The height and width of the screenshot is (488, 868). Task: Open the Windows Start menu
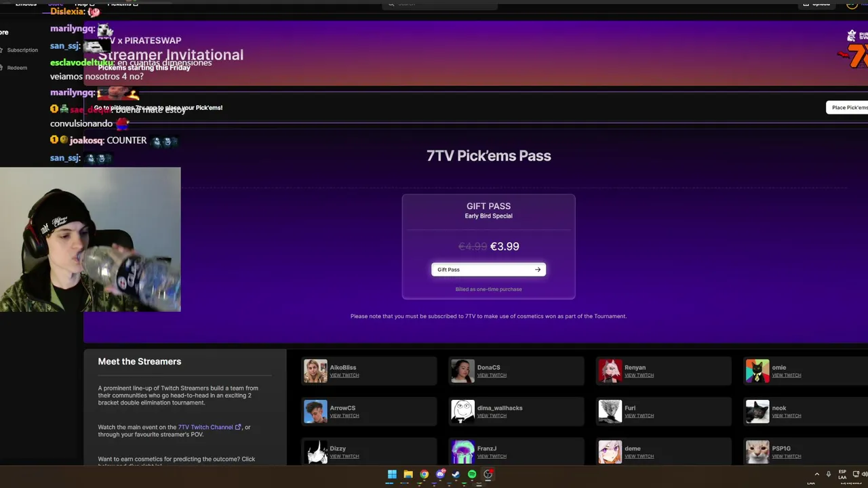click(392, 474)
